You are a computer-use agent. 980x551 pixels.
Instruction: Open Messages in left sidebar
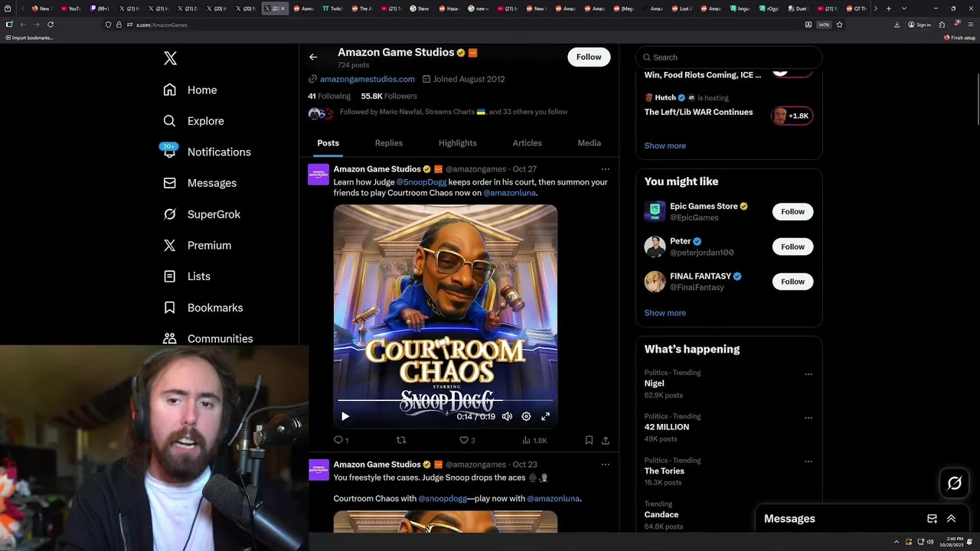tap(199, 183)
